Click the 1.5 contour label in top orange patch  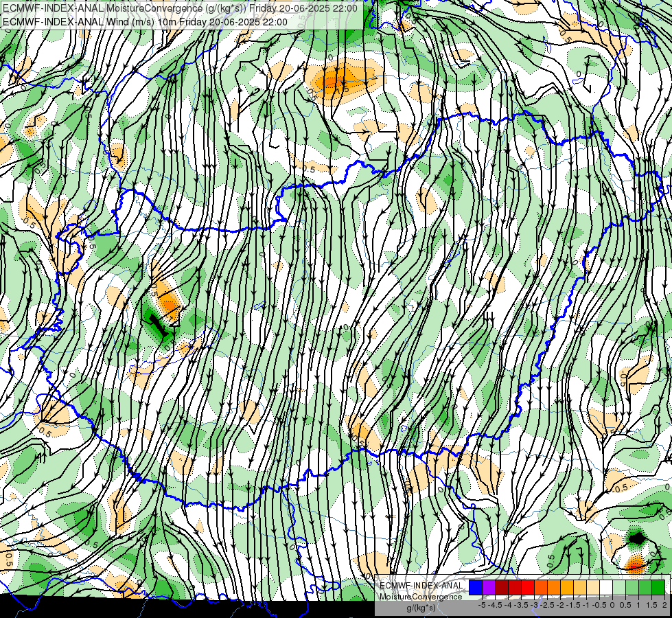tap(342, 89)
